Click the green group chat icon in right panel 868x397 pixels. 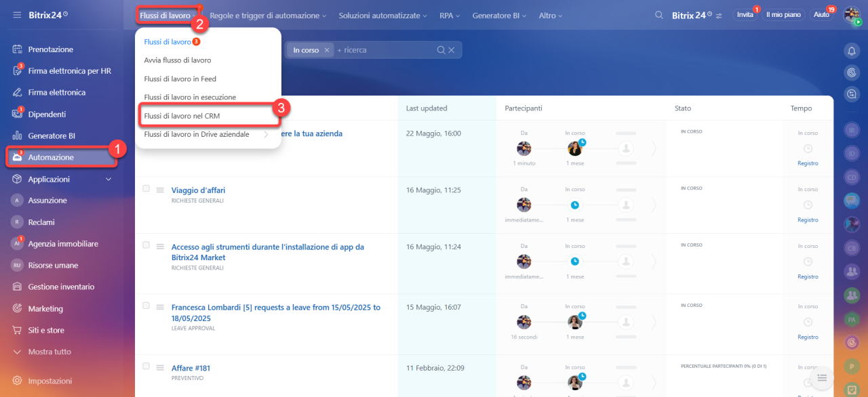[x=852, y=295]
